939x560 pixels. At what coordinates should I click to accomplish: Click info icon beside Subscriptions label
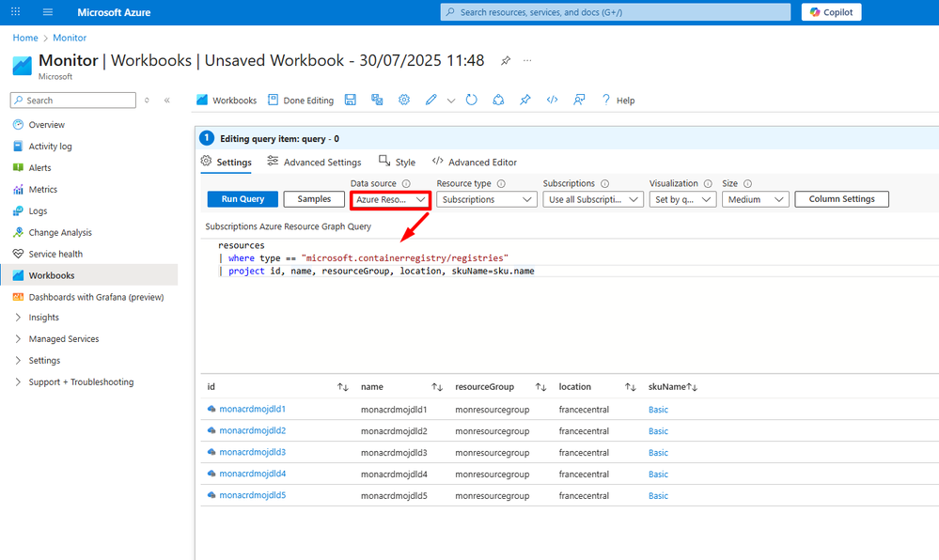coord(604,184)
